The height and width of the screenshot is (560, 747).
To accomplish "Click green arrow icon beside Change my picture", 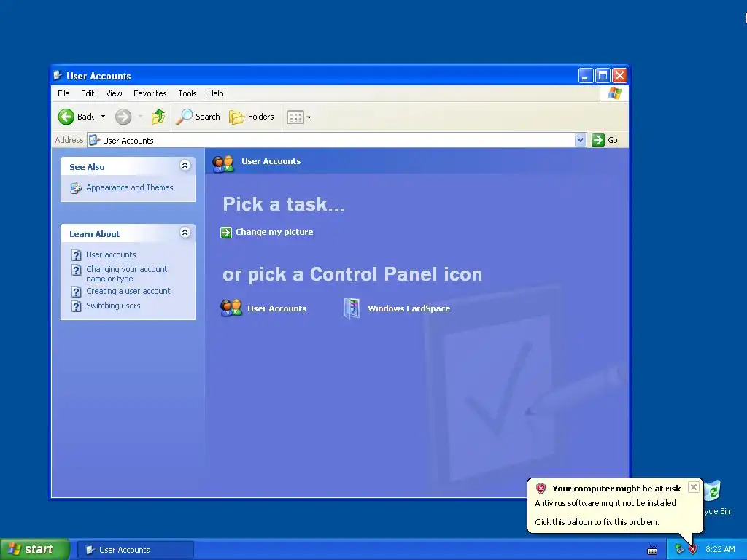I will 226,233.
